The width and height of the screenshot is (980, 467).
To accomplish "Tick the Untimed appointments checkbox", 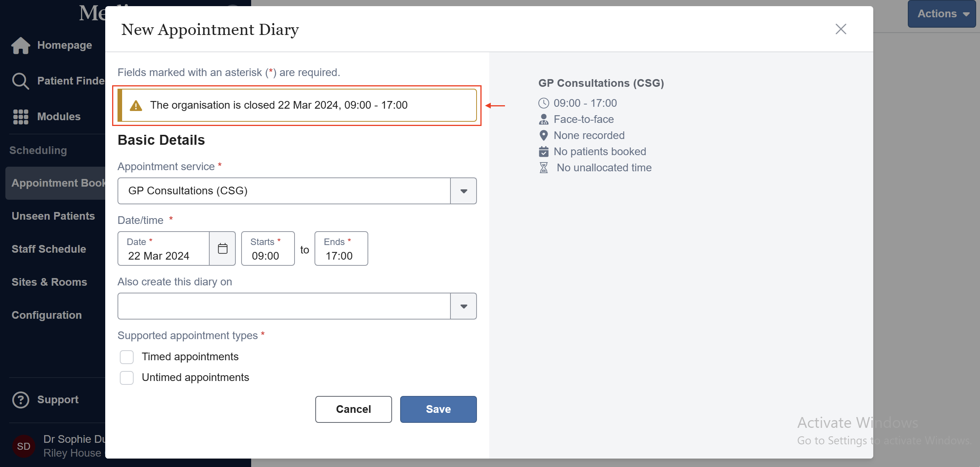I will click(x=127, y=378).
